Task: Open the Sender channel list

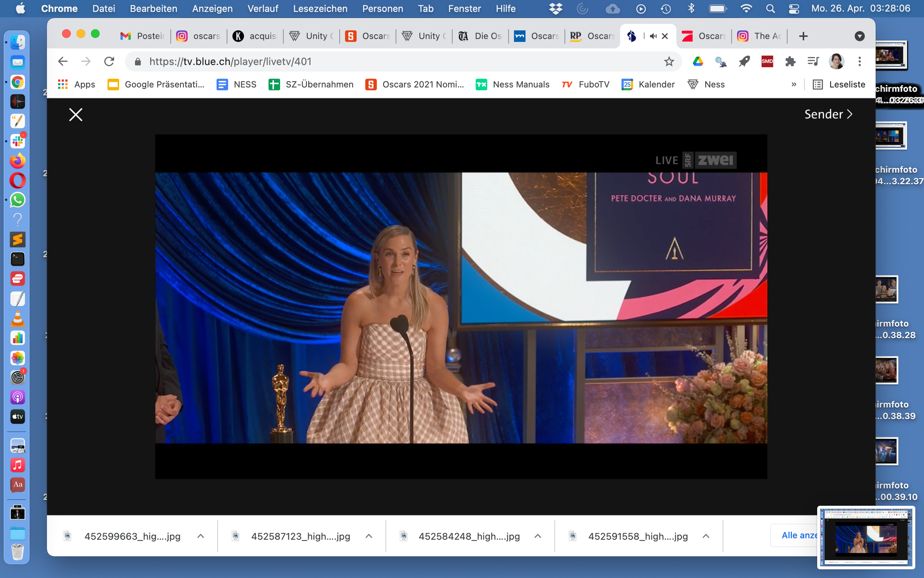Action: point(828,114)
